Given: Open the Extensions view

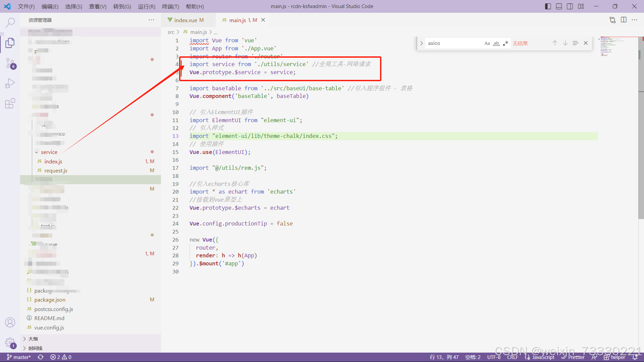Looking at the screenshot, I should pos(10,103).
